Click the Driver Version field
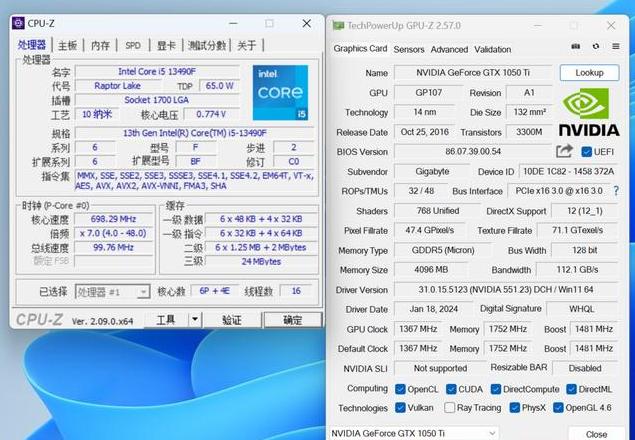This screenshot has width=635, height=440. point(506,289)
